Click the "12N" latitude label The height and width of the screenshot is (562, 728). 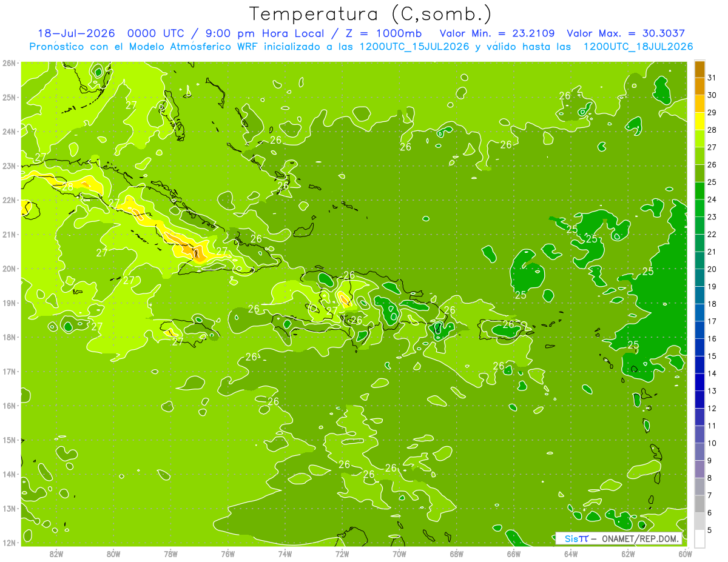point(10,543)
